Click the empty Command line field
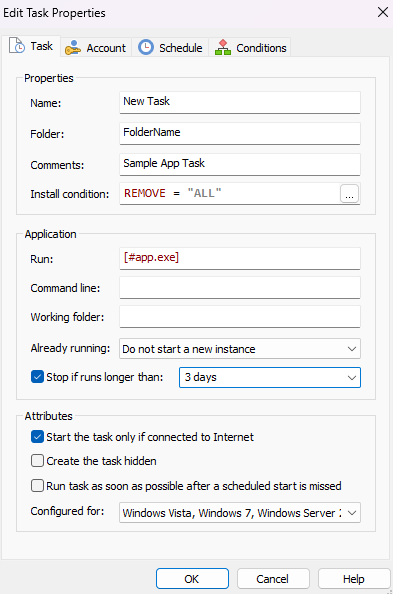This screenshot has height=594, width=393. coord(240,288)
